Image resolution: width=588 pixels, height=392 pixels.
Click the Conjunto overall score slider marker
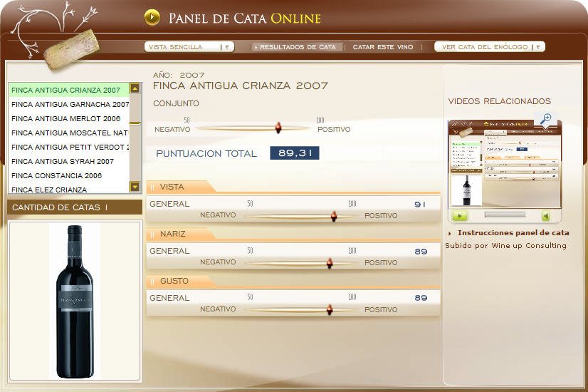(x=278, y=128)
